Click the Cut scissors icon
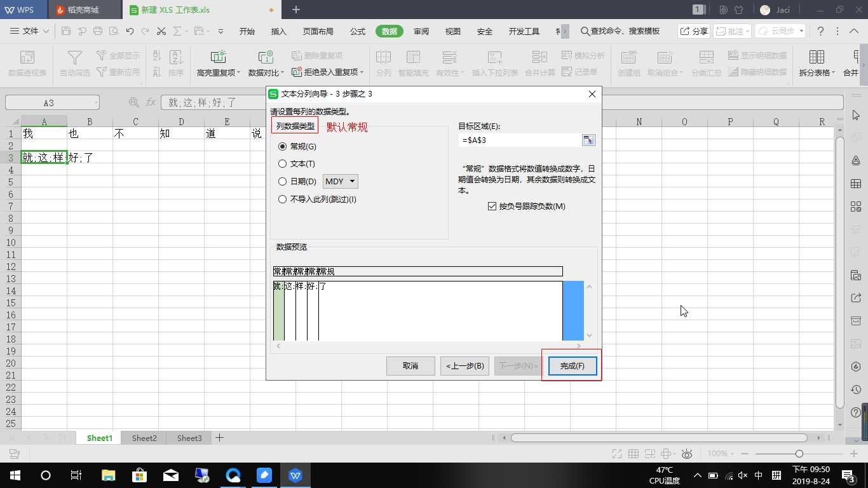The height and width of the screenshot is (488, 868). coord(161,30)
